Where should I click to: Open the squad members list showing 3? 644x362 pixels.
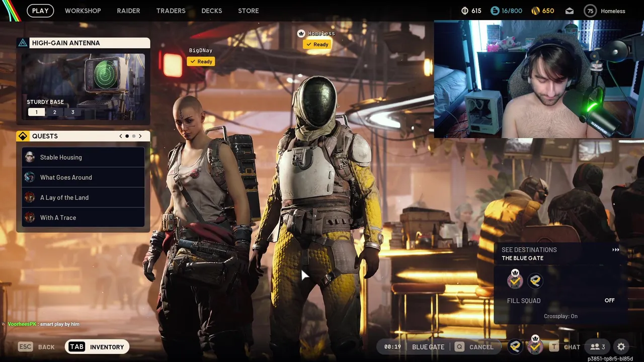tap(598, 347)
